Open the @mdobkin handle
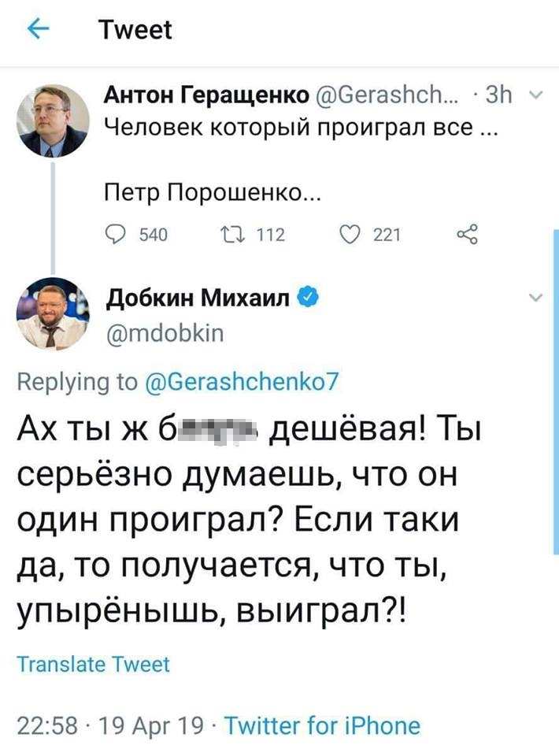Image resolution: width=559 pixels, height=756 pixels. (x=165, y=334)
